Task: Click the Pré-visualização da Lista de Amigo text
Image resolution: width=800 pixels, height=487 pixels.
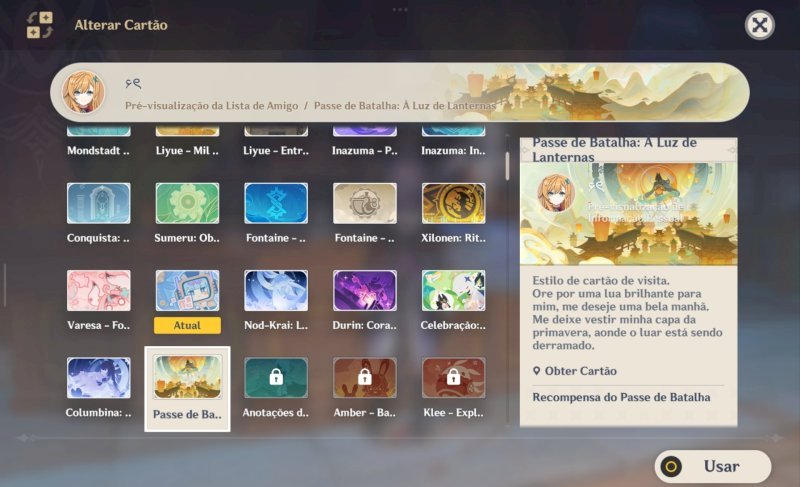Action: (x=212, y=106)
